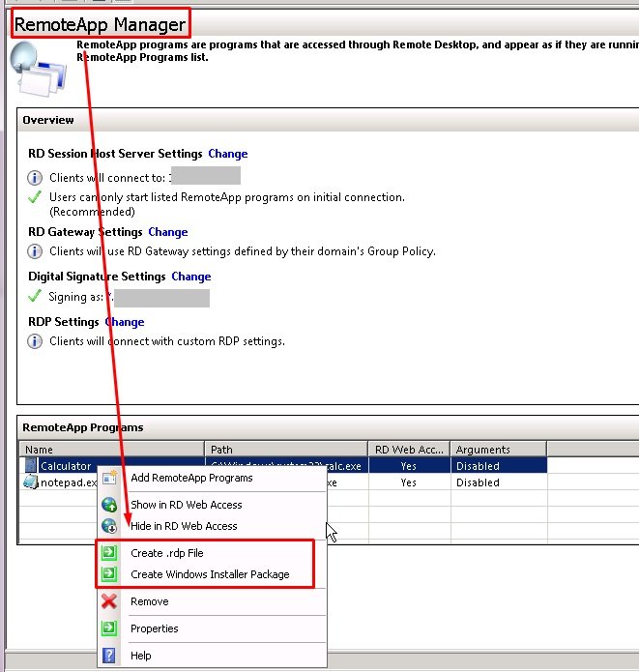Click the red X Remove icon

click(109, 601)
